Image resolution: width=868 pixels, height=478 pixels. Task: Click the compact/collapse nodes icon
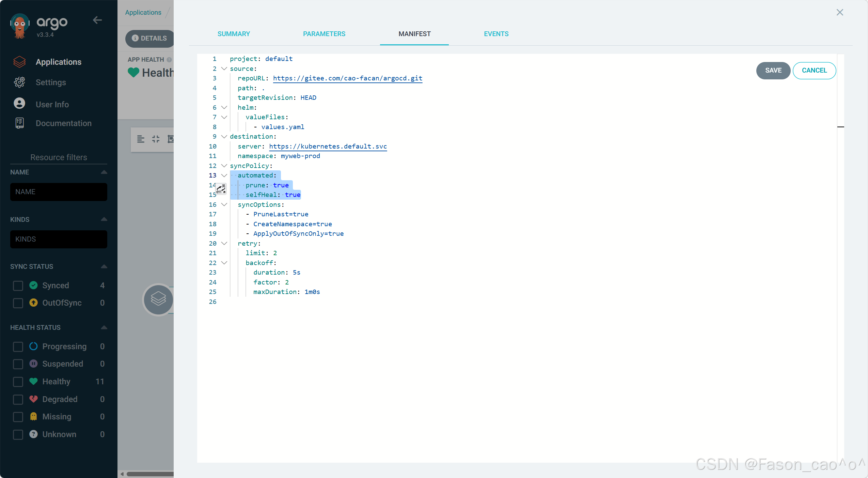pyautogui.click(x=156, y=139)
